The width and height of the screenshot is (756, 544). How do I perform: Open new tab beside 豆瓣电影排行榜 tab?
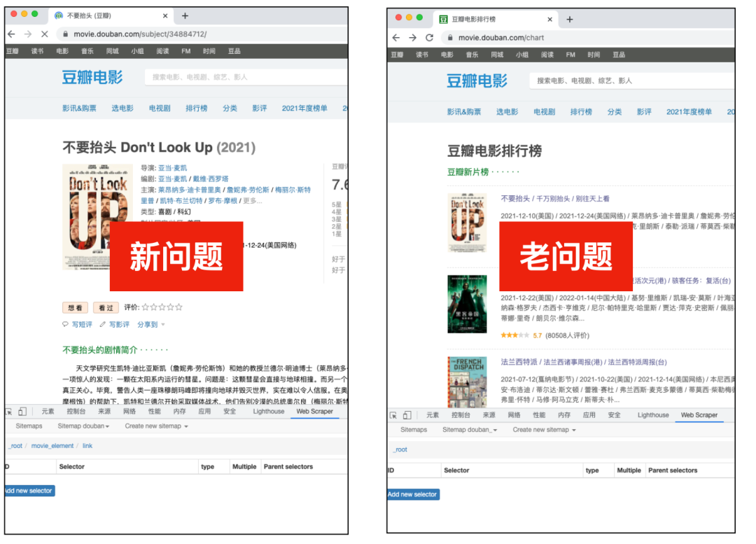pos(570,20)
